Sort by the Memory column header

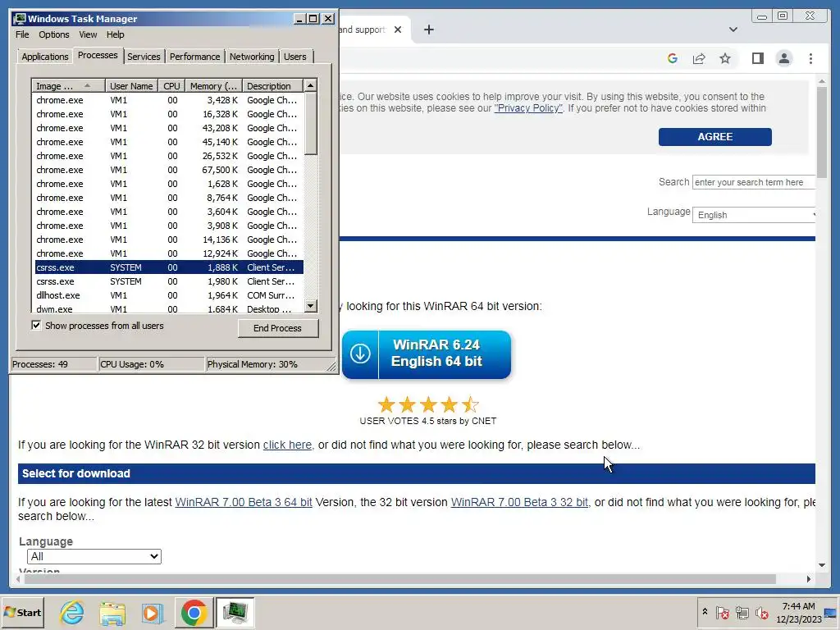click(x=214, y=85)
